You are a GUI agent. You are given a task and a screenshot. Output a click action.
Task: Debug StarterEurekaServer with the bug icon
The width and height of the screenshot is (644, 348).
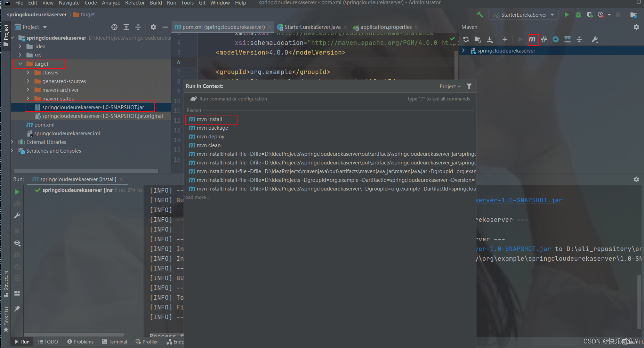pos(578,15)
